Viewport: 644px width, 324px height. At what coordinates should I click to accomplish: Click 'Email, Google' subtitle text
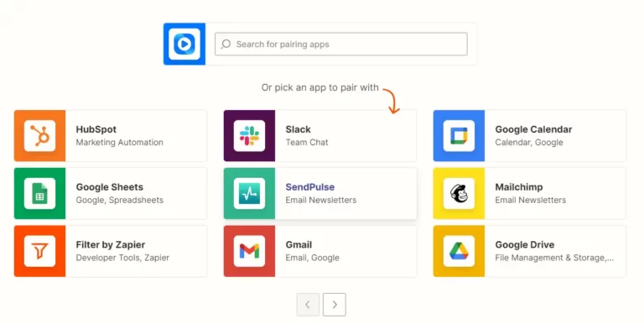pos(312,258)
